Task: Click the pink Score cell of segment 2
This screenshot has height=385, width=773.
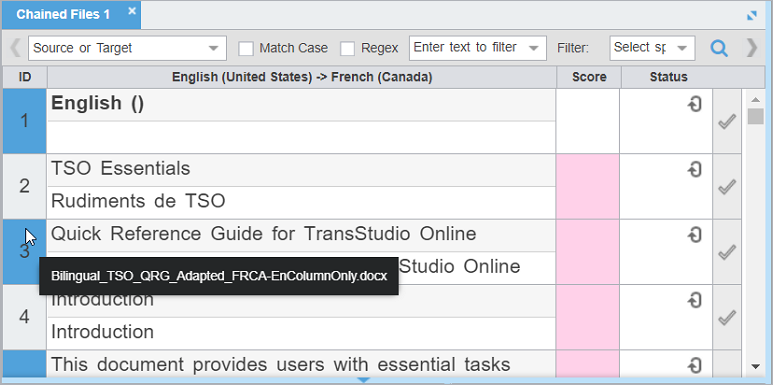Action: pos(588,186)
